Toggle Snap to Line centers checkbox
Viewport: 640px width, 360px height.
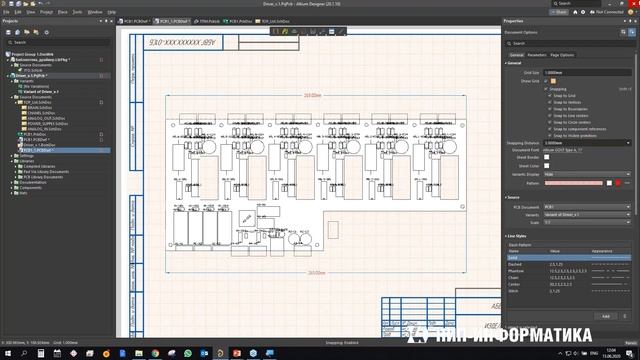pyautogui.click(x=550, y=116)
